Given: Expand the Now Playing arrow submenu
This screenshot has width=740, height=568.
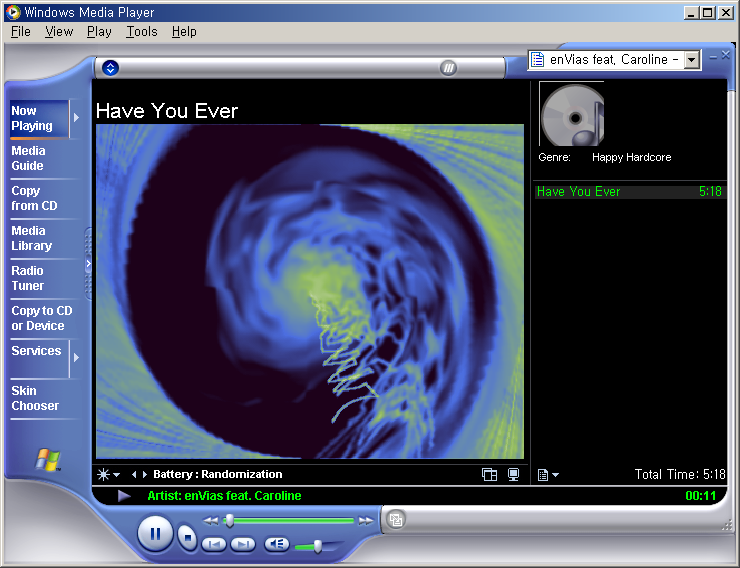Looking at the screenshot, I should [76, 117].
